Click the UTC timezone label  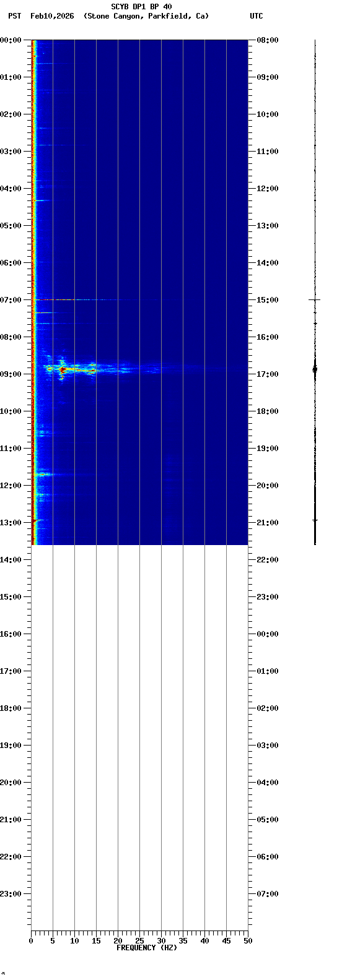point(256,16)
